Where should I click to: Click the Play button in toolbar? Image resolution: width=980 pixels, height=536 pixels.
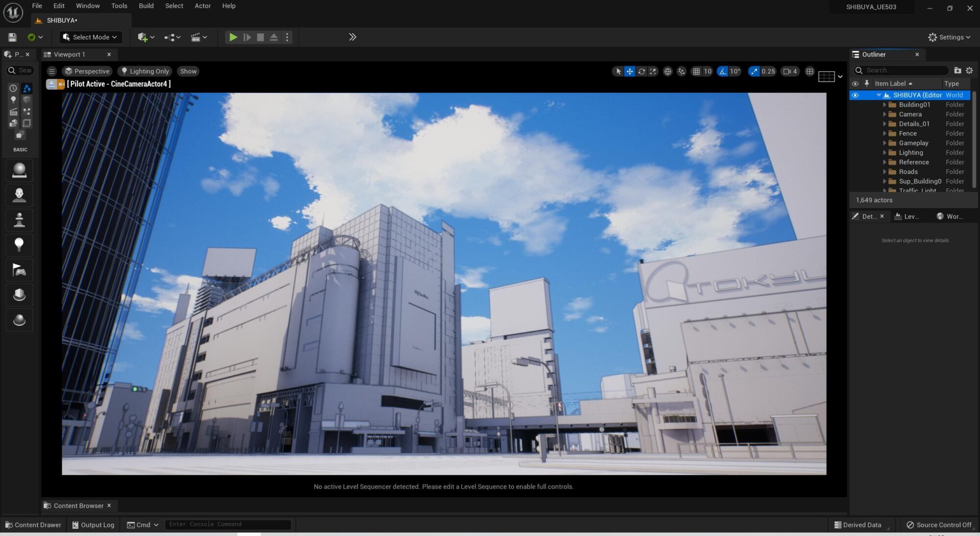pos(233,37)
